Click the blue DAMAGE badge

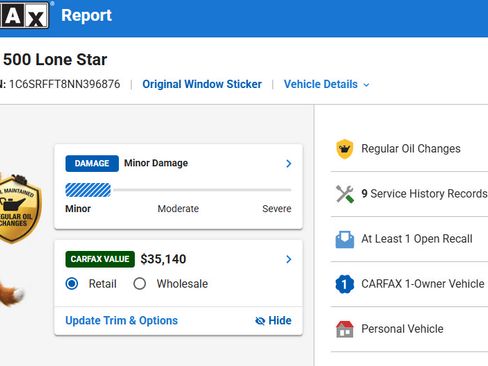click(92, 163)
